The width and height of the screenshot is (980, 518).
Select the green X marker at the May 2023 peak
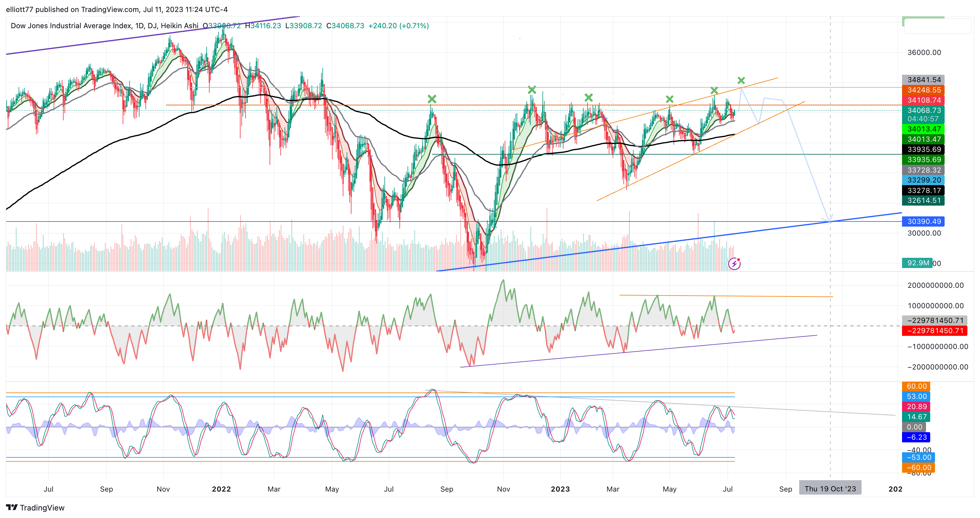pos(670,99)
